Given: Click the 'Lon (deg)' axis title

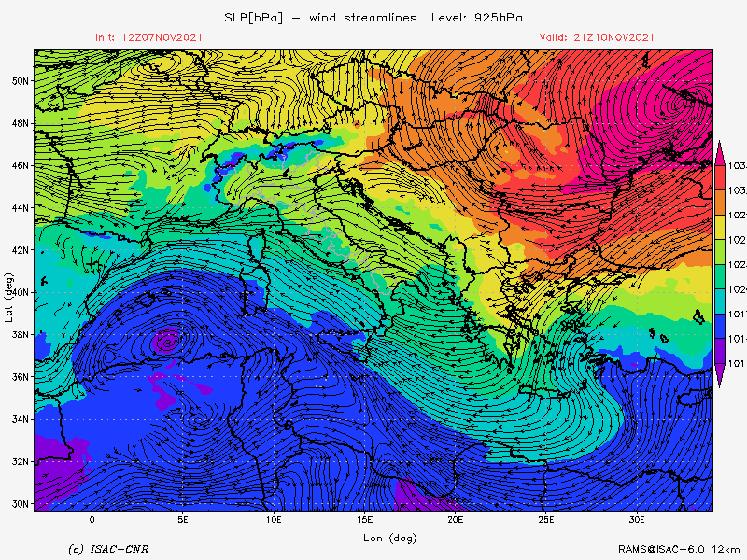Looking at the screenshot, I should (x=390, y=539).
